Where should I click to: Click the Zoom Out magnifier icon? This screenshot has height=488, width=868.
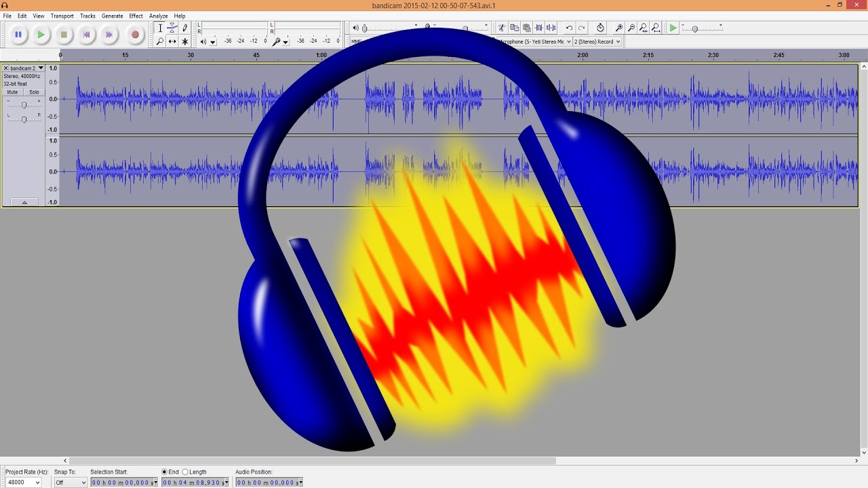(x=631, y=28)
